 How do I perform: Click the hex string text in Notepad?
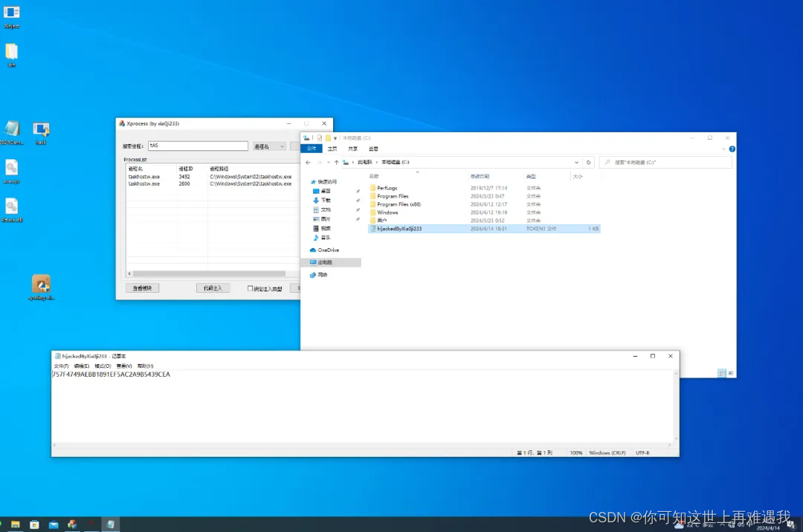point(111,374)
